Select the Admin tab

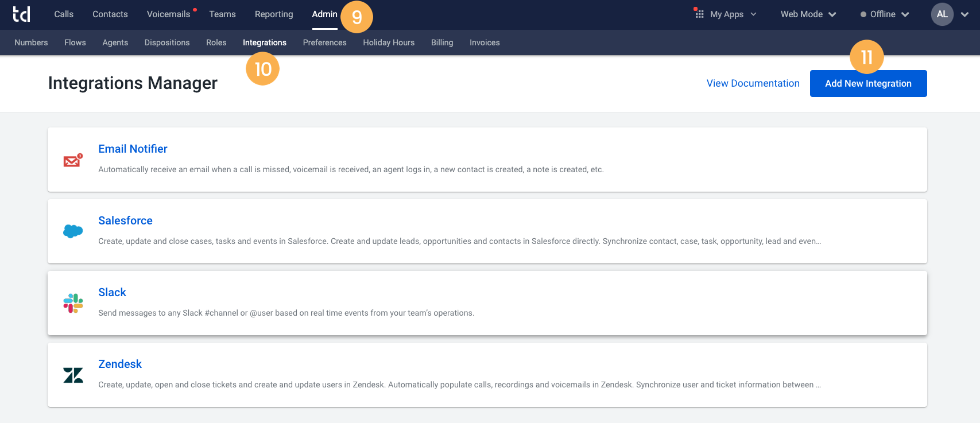(x=324, y=14)
